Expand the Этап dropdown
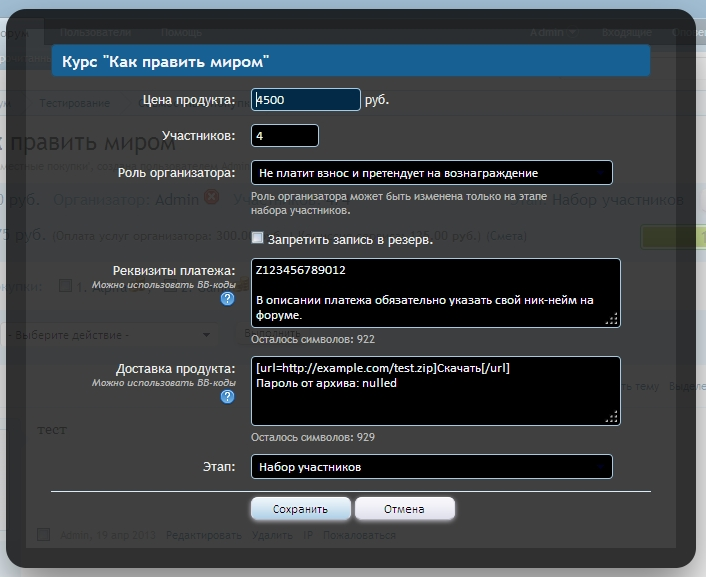Viewport: 706px width, 577px height. click(431, 467)
